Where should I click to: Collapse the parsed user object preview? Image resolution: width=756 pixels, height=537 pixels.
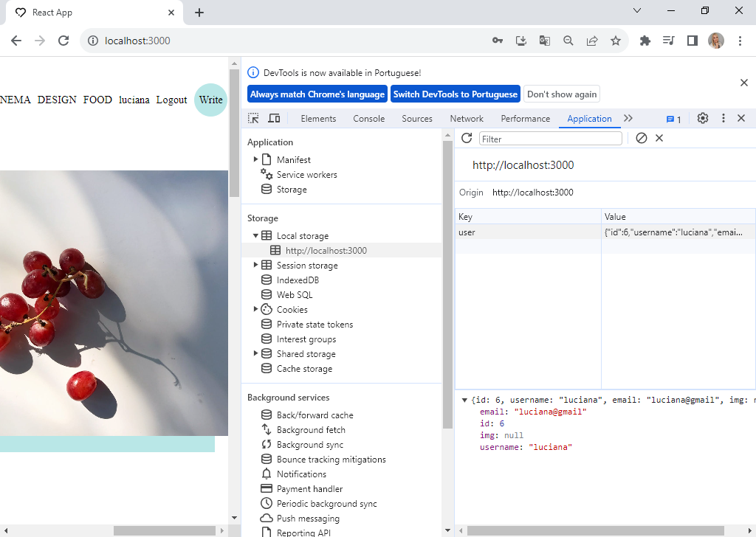pyautogui.click(x=464, y=400)
